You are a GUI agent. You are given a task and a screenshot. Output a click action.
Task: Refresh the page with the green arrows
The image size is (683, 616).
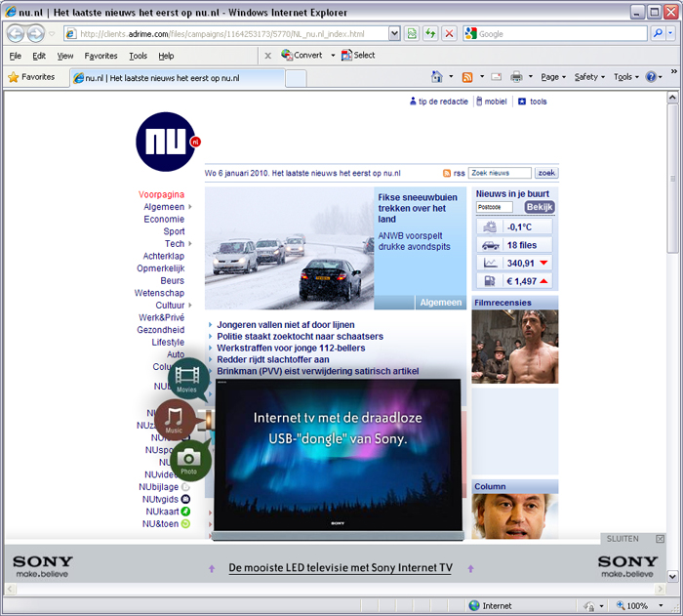(430, 33)
